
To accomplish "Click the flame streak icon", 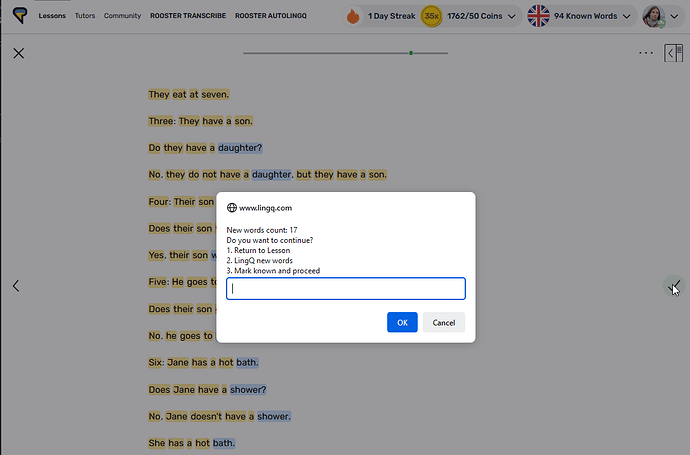I will click(353, 16).
